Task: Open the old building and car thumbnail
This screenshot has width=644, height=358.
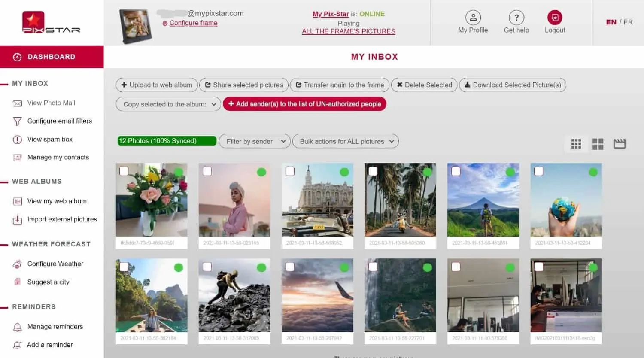Action: [x=317, y=200]
